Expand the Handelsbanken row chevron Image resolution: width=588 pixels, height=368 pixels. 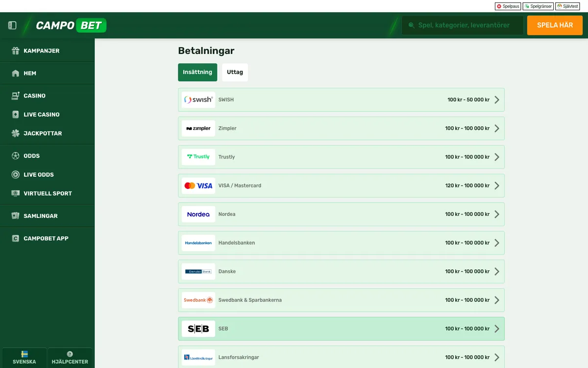[x=497, y=243]
